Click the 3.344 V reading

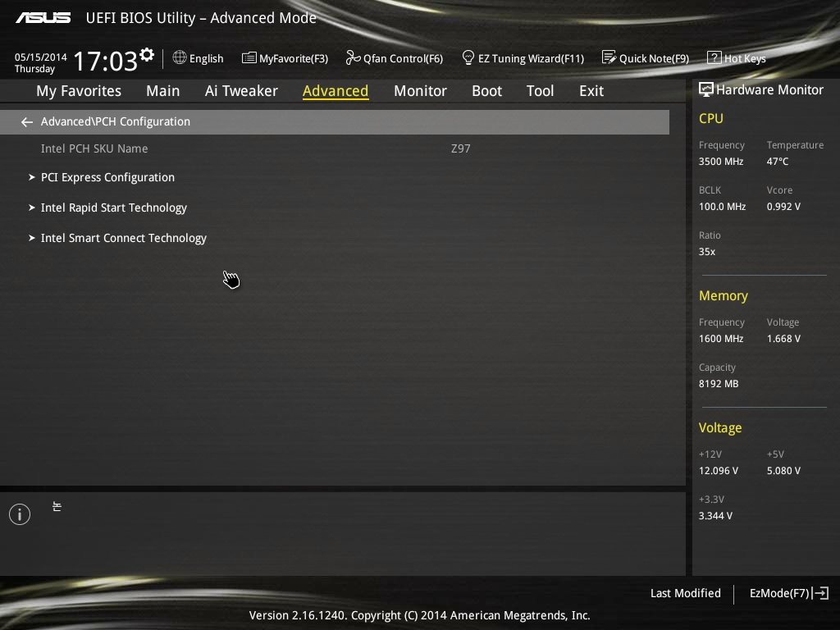click(x=715, y=515)
